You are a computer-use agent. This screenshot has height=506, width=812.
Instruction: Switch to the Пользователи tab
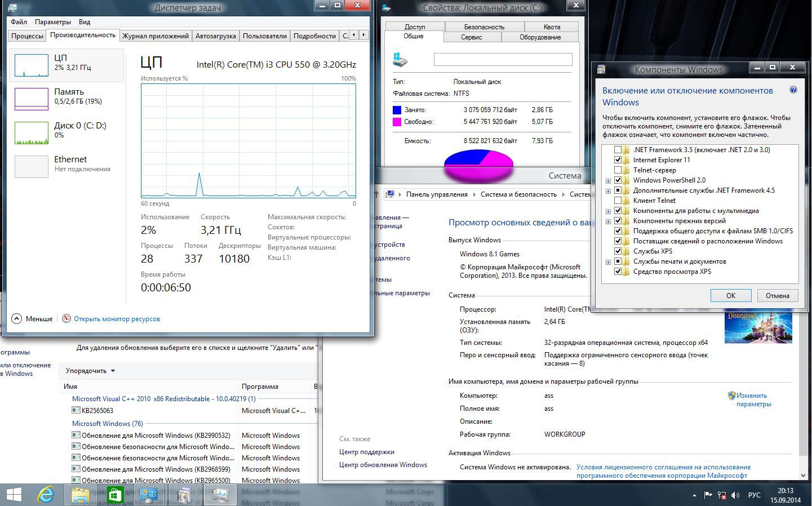pos(265,35)
